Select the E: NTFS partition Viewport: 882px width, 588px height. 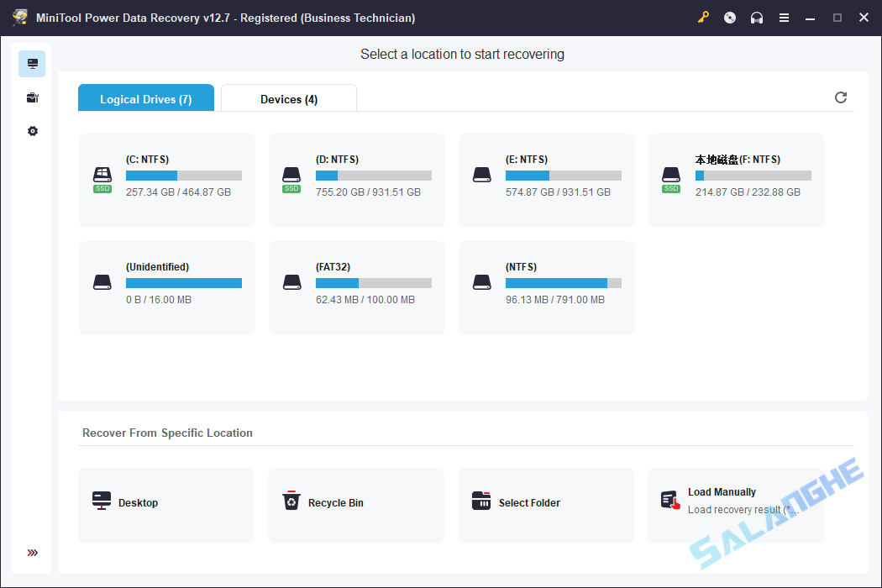point(546,180)
